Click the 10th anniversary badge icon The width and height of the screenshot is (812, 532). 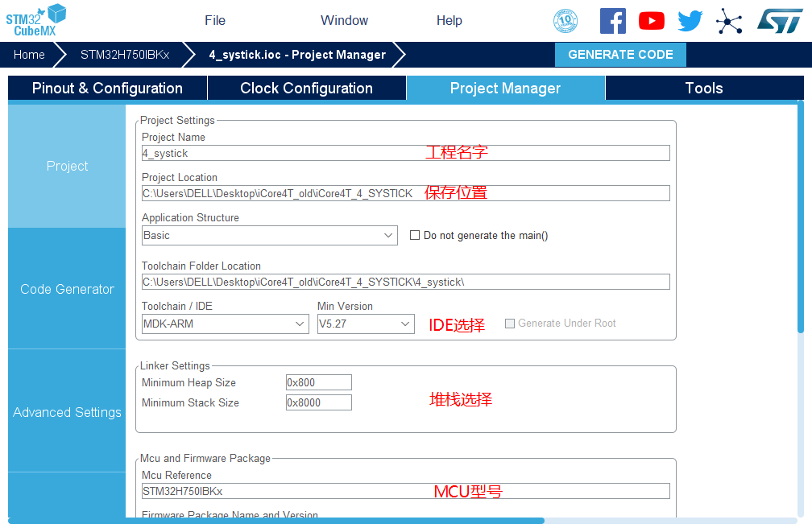click(565, 21)
